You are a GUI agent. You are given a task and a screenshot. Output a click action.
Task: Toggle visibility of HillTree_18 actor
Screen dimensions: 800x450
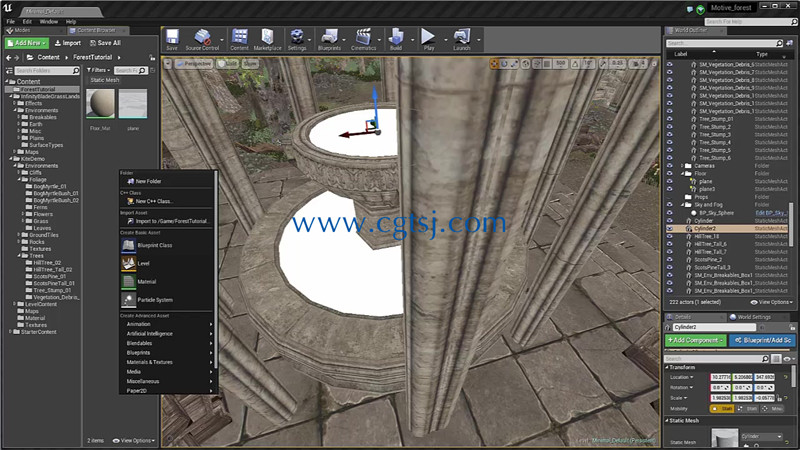pyautogui.click(x=669, y=236)
